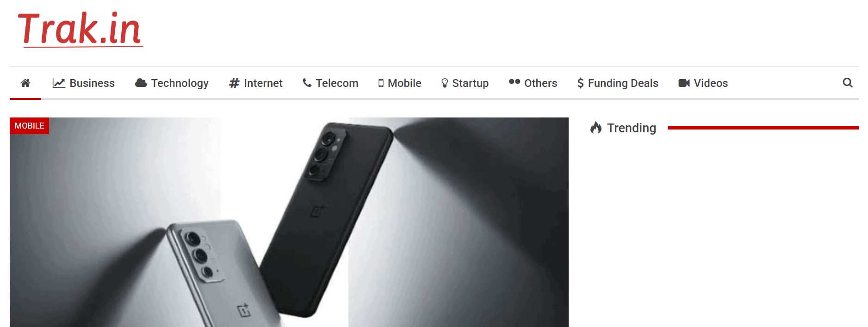Open the OnePlus phones featured image
This screenshot has height=327, width=868.
(289, 222)
